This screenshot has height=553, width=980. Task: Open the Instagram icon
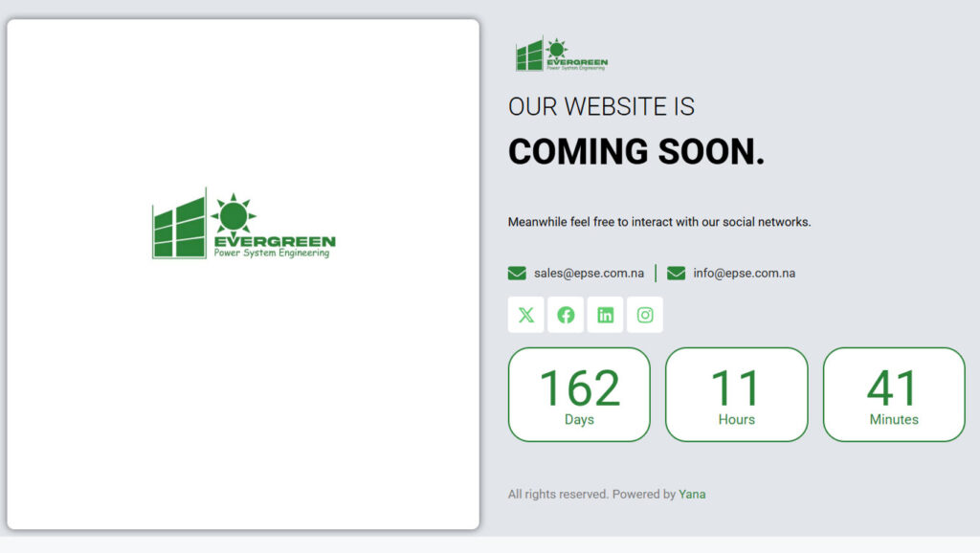pos(645,314)
